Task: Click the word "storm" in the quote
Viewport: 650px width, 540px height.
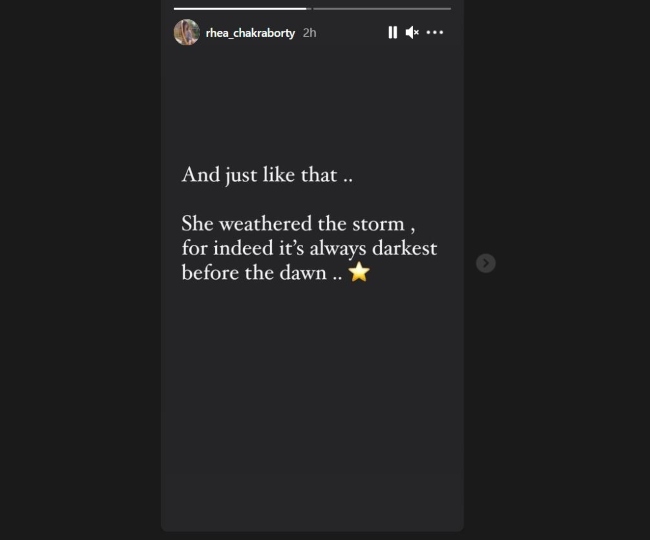Action: [378, 224]
